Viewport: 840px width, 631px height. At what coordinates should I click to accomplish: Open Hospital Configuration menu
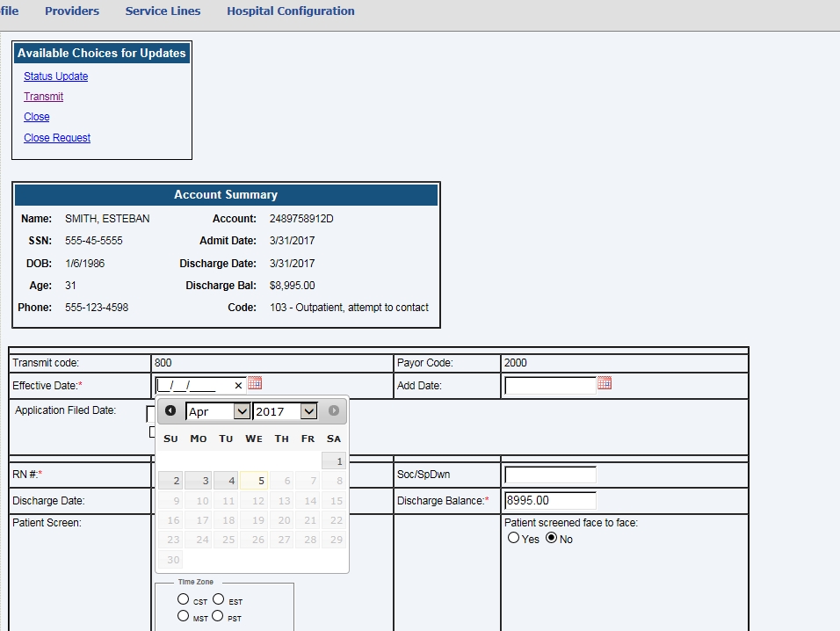tap(291, 11)
